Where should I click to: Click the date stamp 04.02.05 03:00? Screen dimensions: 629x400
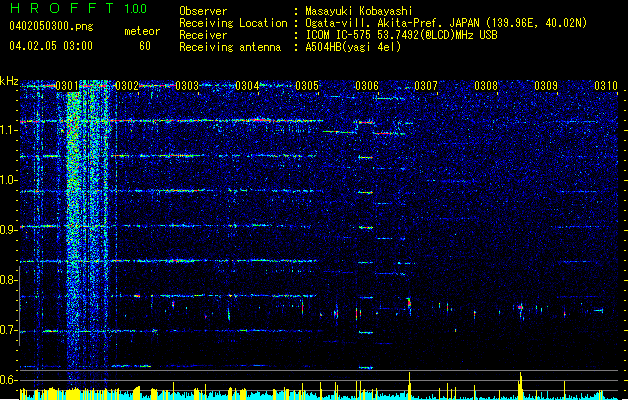pos(51,45)
